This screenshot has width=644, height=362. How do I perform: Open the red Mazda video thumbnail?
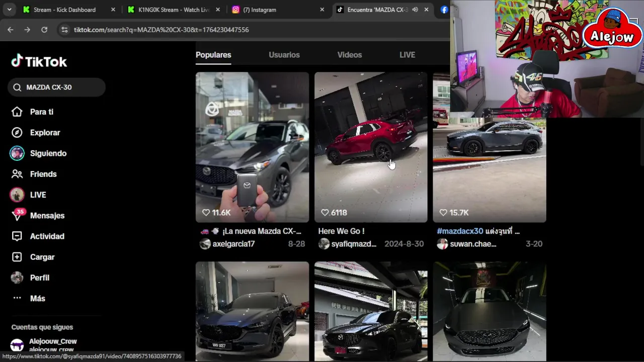coord(371,147)
